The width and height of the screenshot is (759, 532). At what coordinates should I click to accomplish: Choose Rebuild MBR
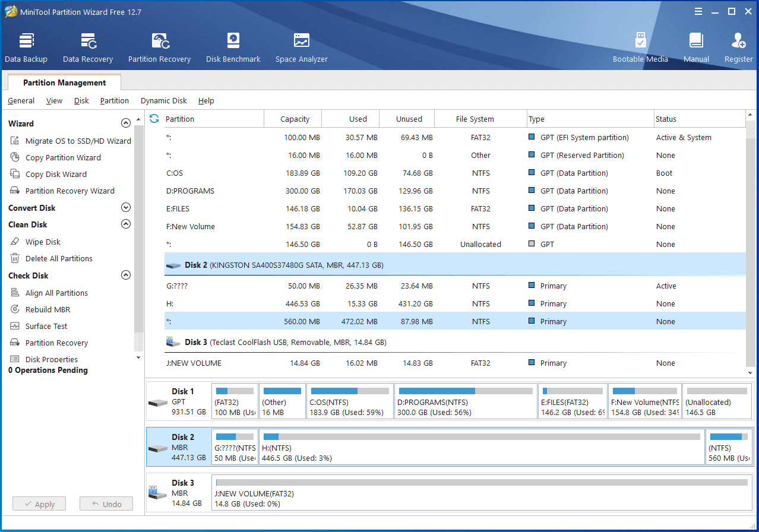pyautogui.click(x=40, y=309)
